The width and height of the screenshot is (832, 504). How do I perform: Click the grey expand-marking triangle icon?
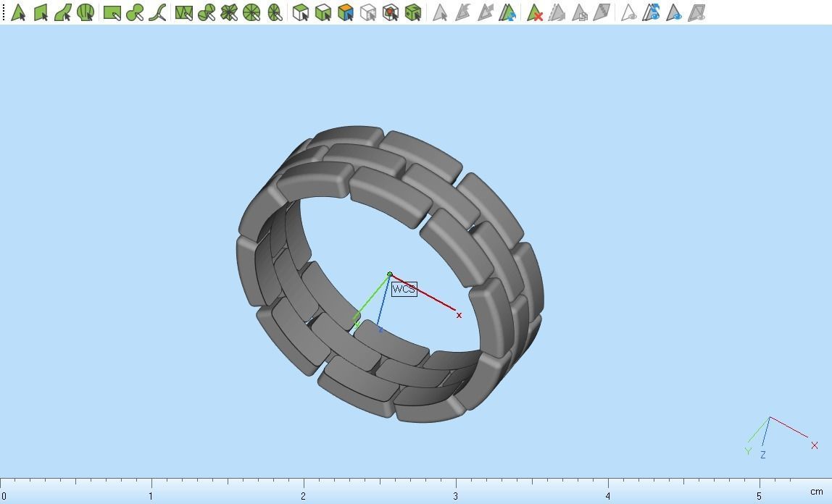point(462,12)
